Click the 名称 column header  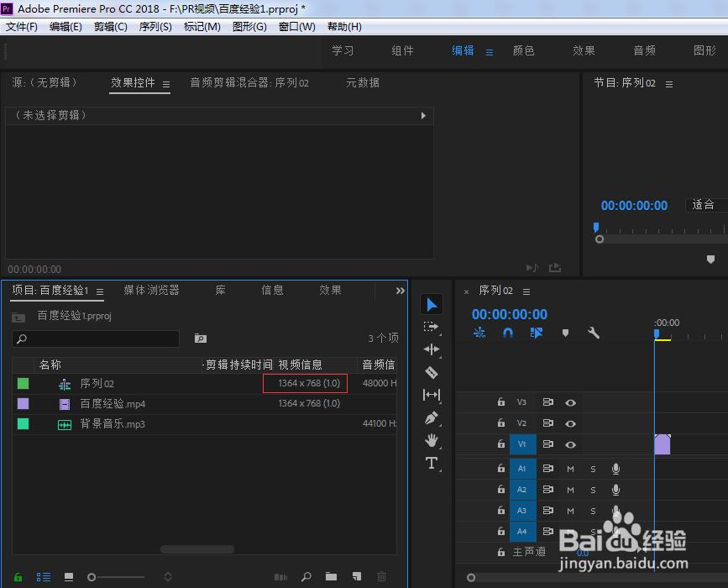[x=50, y=365]
